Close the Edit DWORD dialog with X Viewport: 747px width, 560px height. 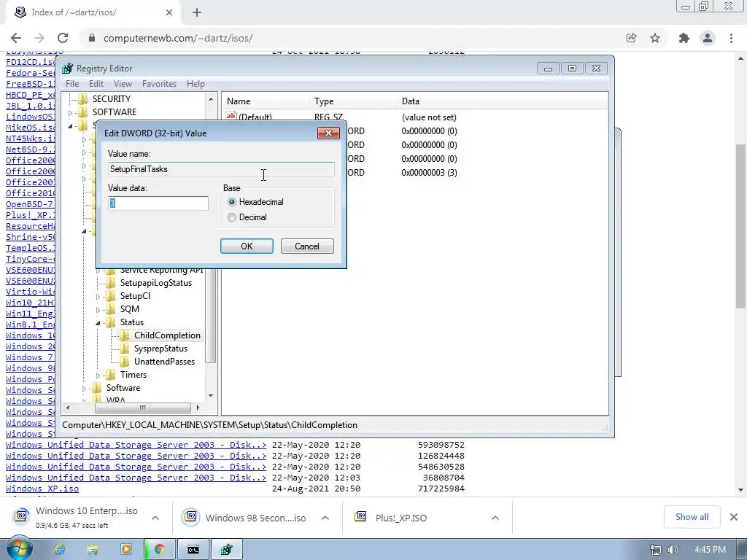[328, 133]
